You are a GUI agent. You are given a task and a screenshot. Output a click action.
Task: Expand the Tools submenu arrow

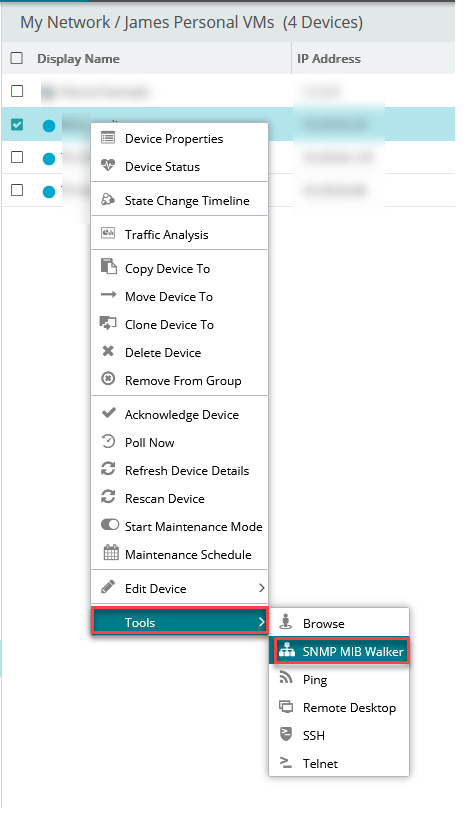(x=261, y=621)
